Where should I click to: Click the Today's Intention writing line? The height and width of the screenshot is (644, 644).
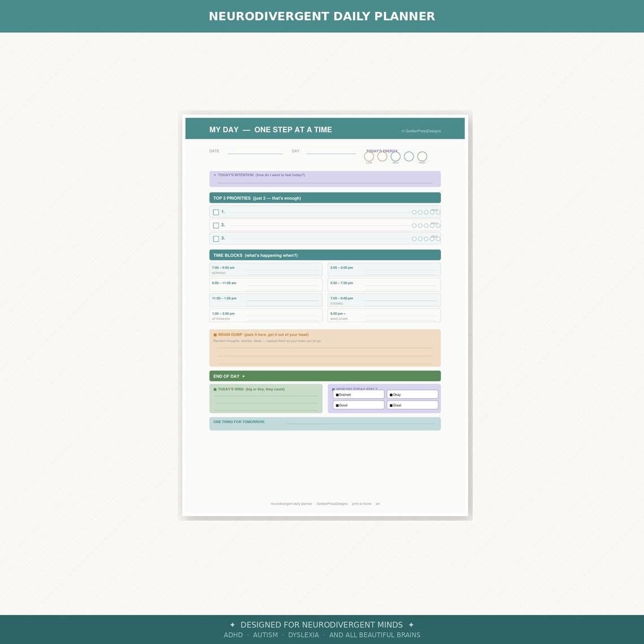[x=325, y=182]
